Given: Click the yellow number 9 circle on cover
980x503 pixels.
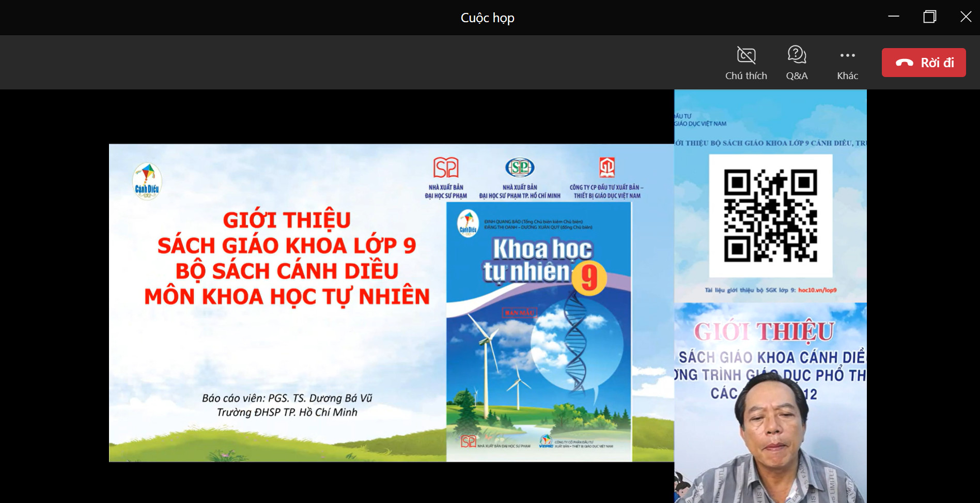Looking at the screenshot, I should [589, 278].
